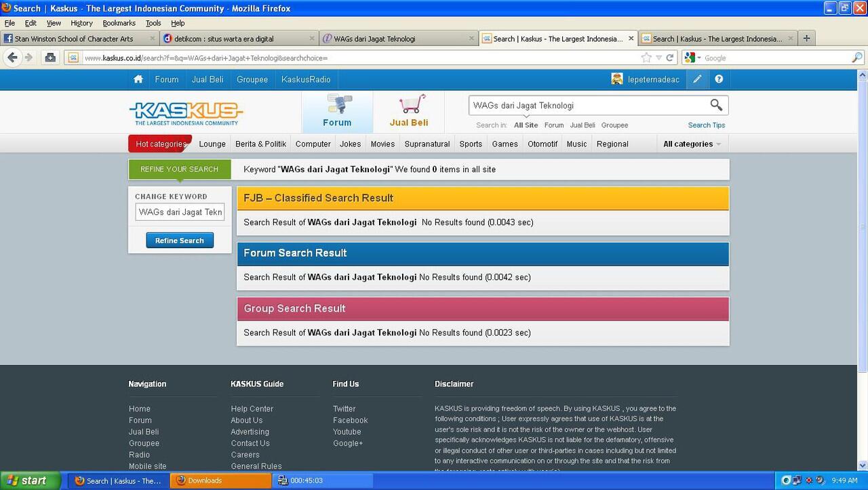
Task: Open new tab with plus button
Action: 806,39
